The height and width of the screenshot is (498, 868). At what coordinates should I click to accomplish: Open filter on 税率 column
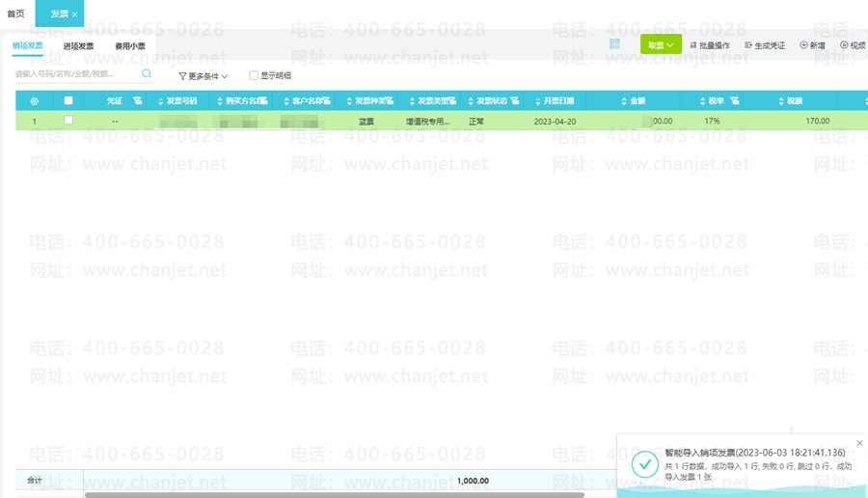click(x=735, y=100)
